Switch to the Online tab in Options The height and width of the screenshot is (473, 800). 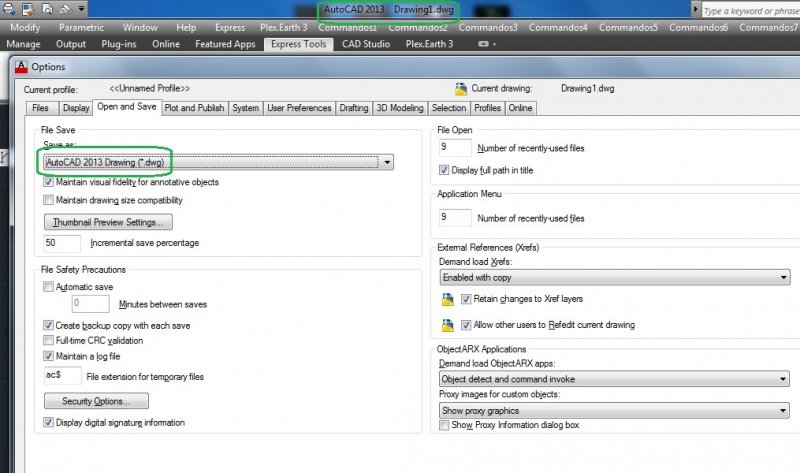520,108
